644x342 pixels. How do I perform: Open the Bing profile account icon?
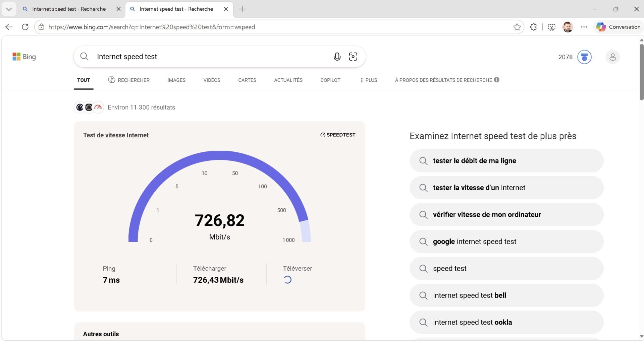point(612,57)
